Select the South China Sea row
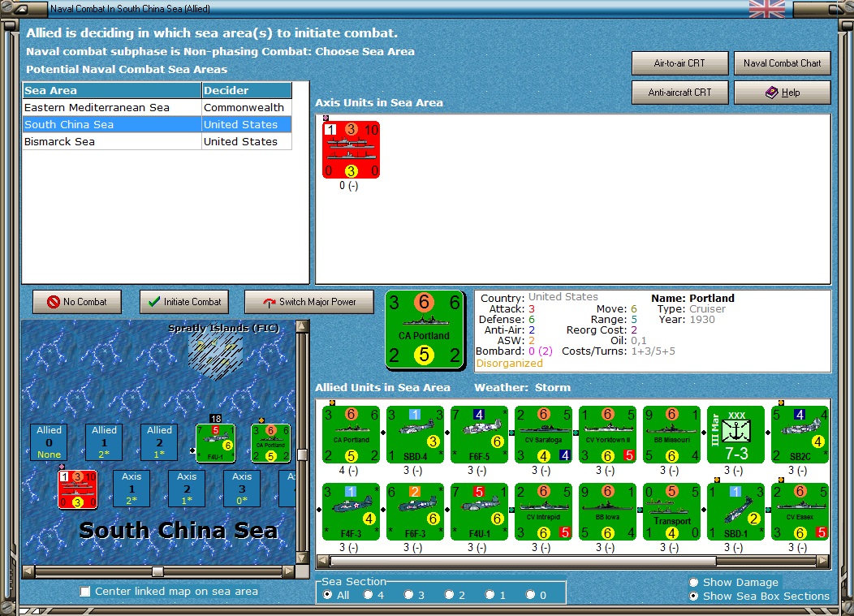 157,125
